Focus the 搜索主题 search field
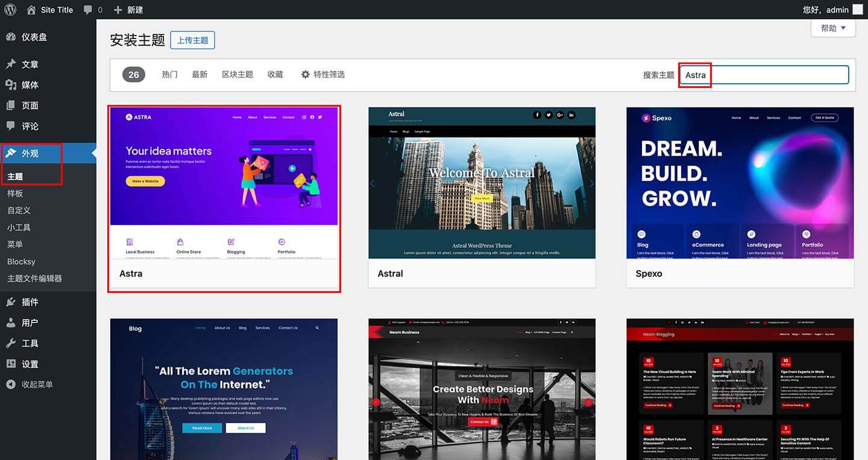868x460 pixels. point(764,75)
